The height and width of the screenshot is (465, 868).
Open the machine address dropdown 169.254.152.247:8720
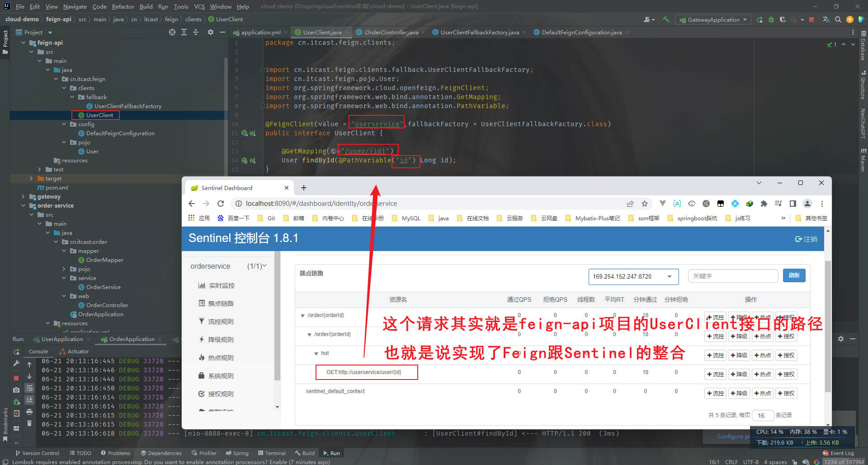[x=633, y=276]
